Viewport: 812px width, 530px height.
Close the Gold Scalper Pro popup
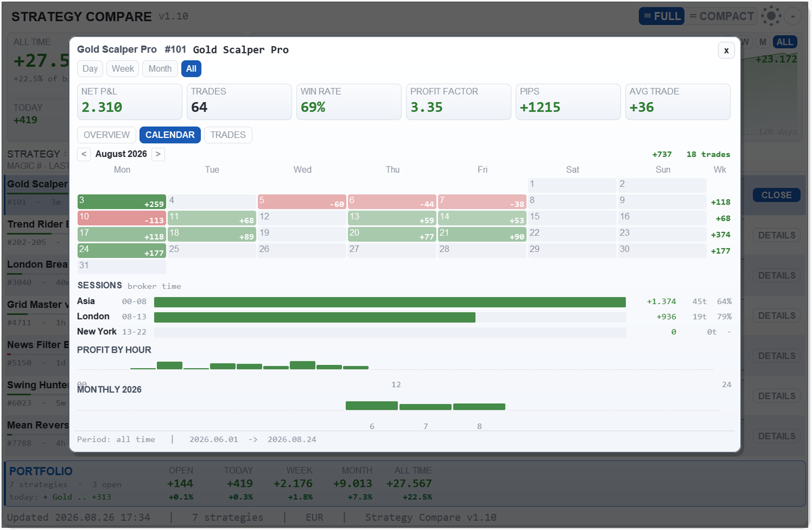tap(726, 50)
